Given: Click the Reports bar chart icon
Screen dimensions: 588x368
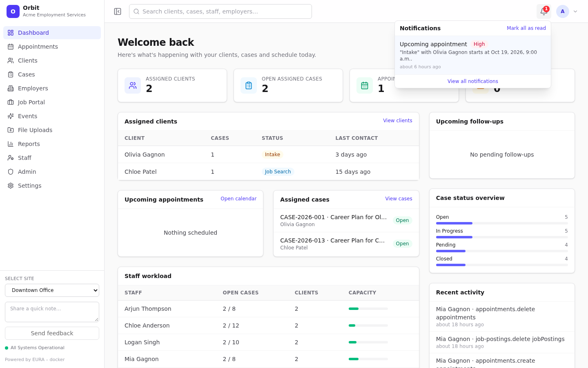Looking at the screenshot, I should coord(11,144).
